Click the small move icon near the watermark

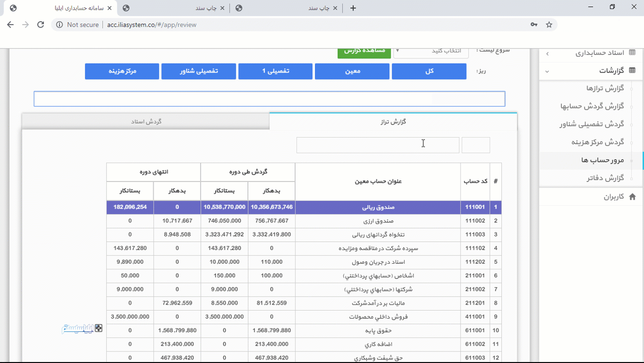[x=99, y=328]
